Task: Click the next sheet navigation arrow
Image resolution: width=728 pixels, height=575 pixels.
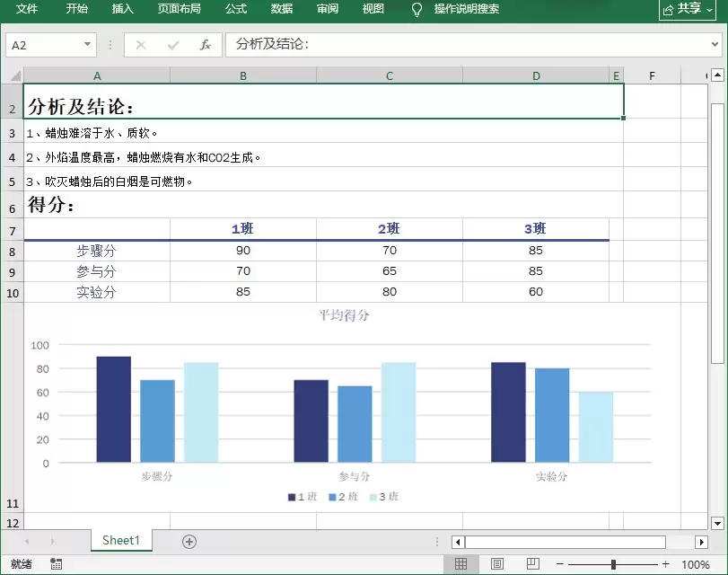Action: pos(52,542)
